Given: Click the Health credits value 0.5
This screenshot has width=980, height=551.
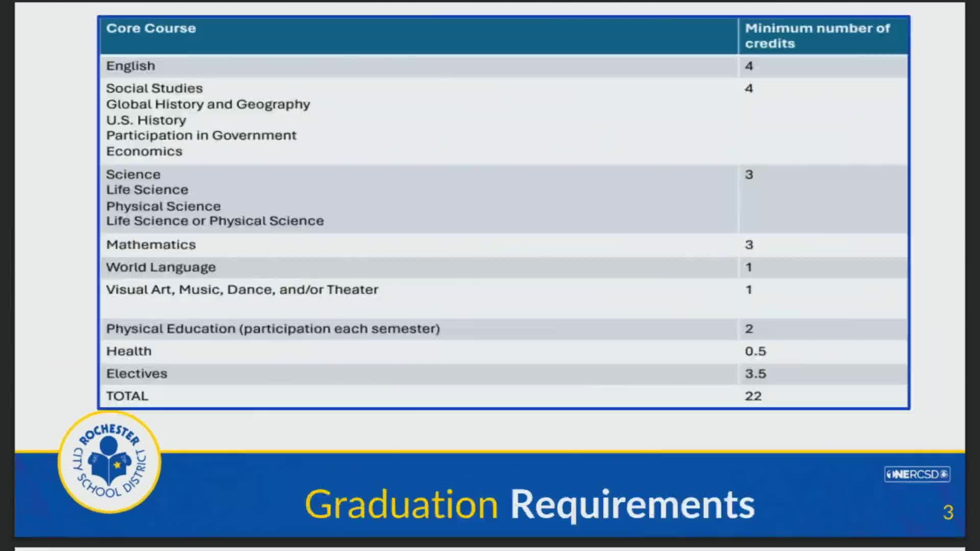Looking at the screenshot, I should tap(755, 352).
